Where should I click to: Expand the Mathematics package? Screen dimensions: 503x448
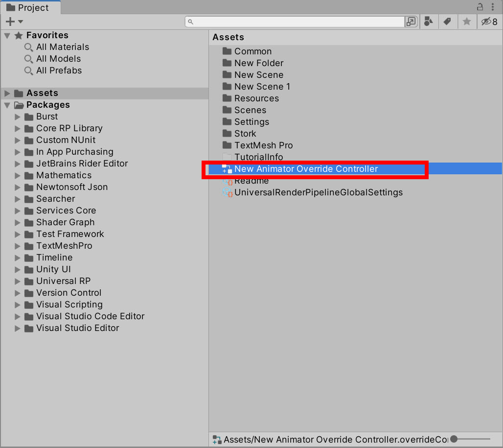point(17,176)
